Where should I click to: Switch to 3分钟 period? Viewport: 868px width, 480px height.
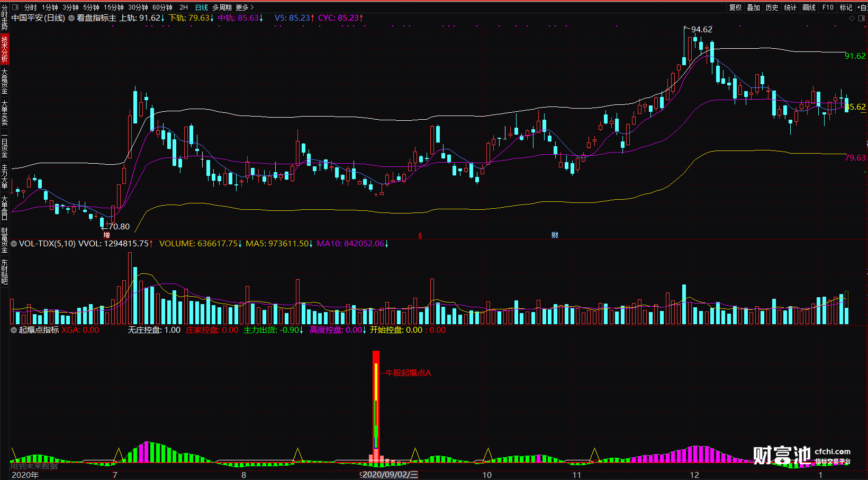click(x=70, y=7)
